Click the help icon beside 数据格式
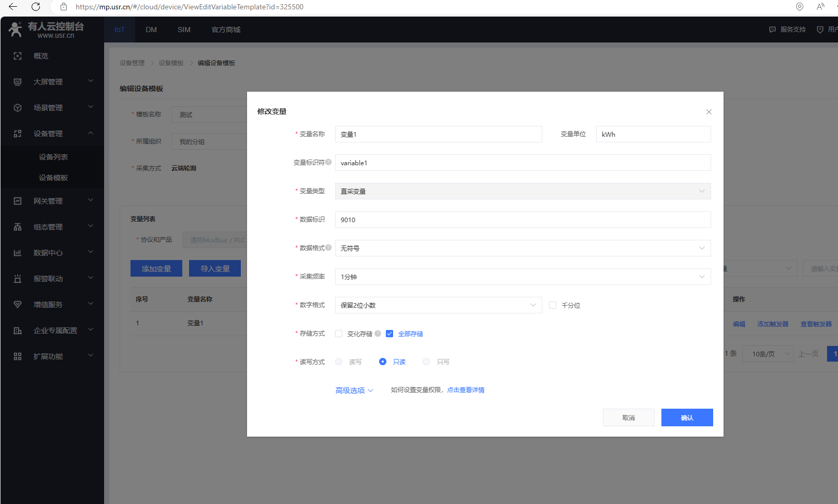838x504 pixels. coord(328,248)
